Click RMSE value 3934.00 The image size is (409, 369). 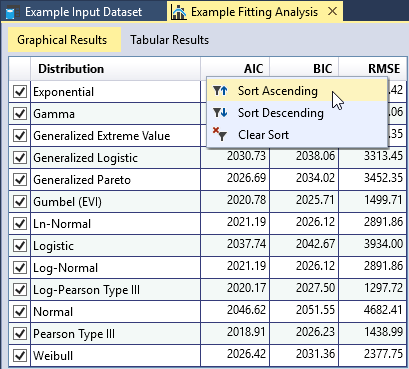pyautogui.click(x=383, y=244)
